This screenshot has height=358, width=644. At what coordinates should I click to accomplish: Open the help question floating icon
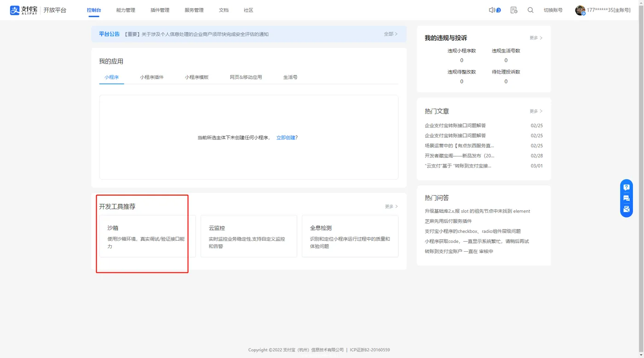(x=626, y=187)
